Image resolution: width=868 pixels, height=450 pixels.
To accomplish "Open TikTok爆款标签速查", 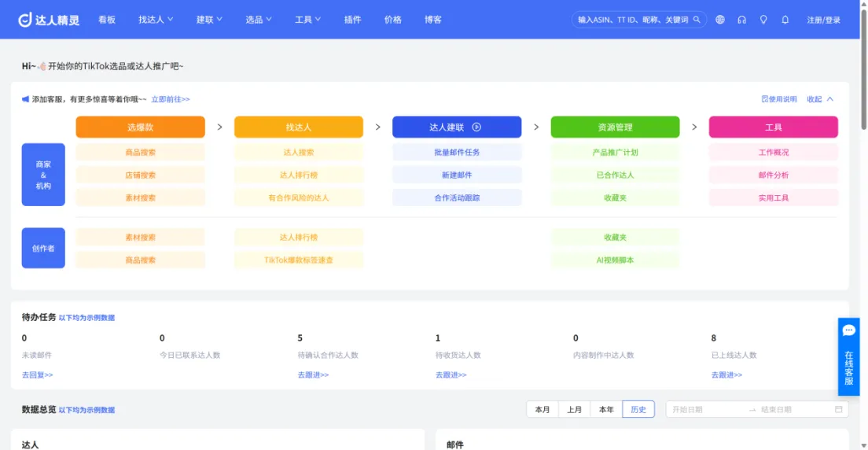I will pyautogui.click(x=299, y=260).
